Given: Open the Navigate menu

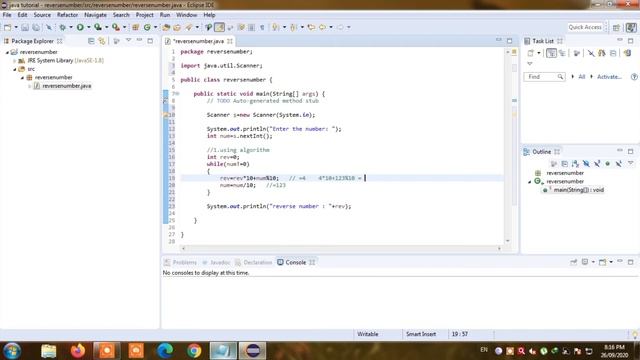Looking at the screenshot, I should pos(95,15).
